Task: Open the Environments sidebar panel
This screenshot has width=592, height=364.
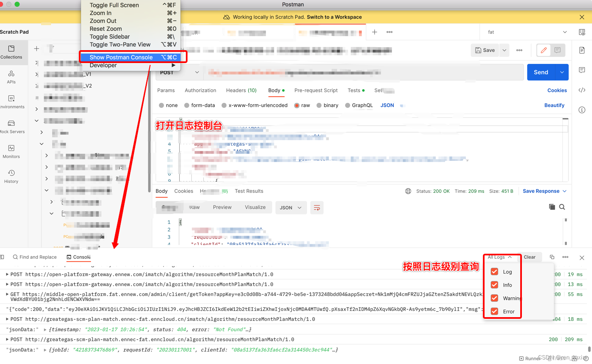Action: click(11, 102)
